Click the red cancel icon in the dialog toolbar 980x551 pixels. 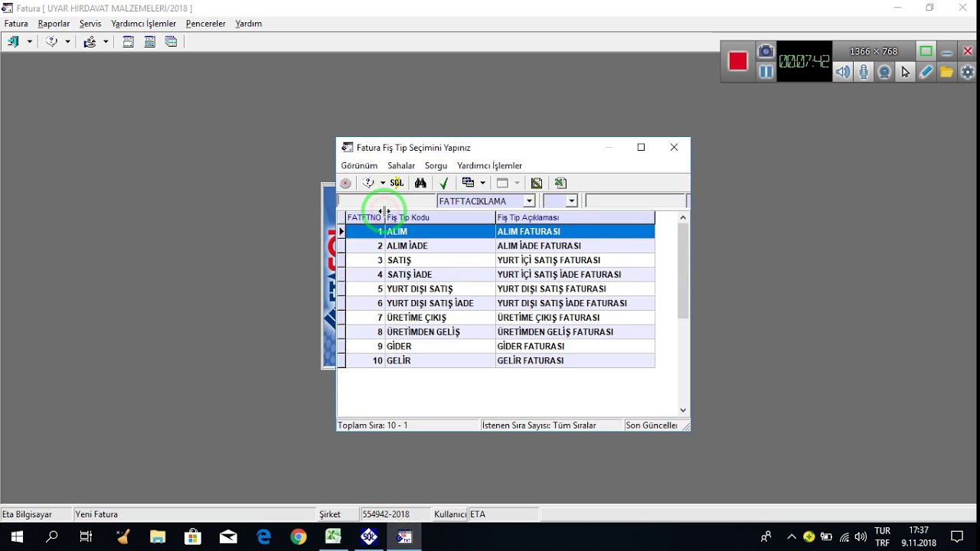pos(345,183)
